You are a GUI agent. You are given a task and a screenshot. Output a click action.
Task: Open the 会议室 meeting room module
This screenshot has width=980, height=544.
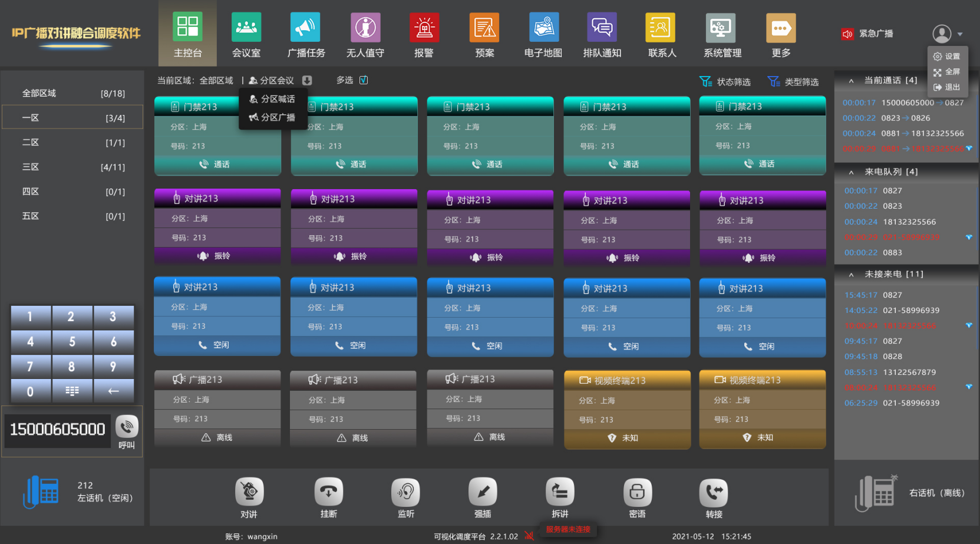tap(246, 28)
